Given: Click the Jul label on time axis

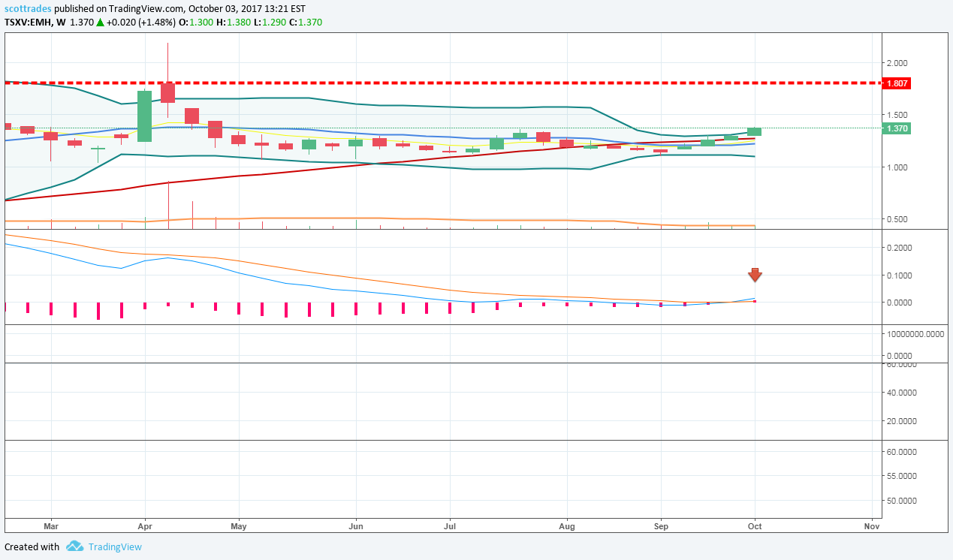Looking at the screenshot, I should (x=449, y=526).
